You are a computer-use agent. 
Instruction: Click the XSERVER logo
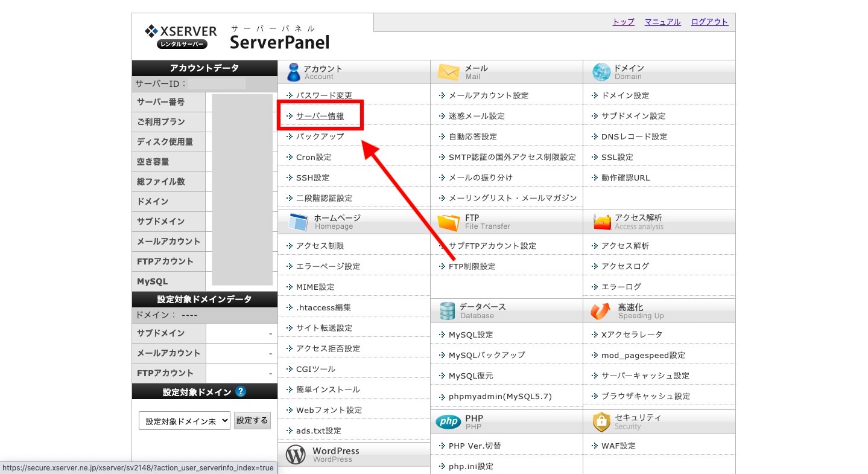[x=181, y=36]
